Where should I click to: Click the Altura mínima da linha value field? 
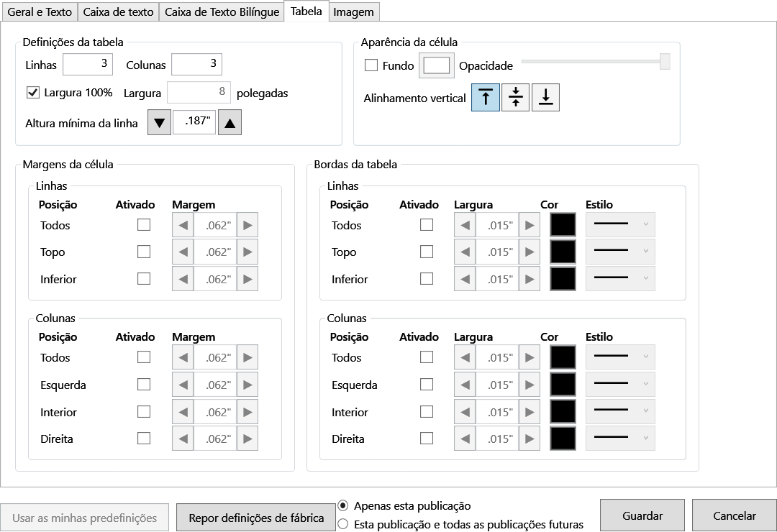click(194, 121)
